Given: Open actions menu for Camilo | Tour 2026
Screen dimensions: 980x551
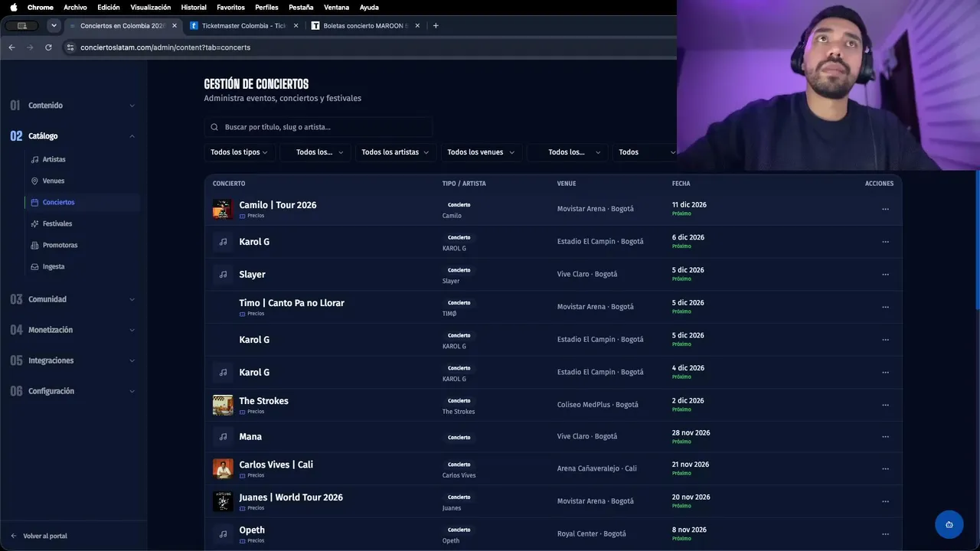Looking at the screenshot, I should [x=885, y=209].
